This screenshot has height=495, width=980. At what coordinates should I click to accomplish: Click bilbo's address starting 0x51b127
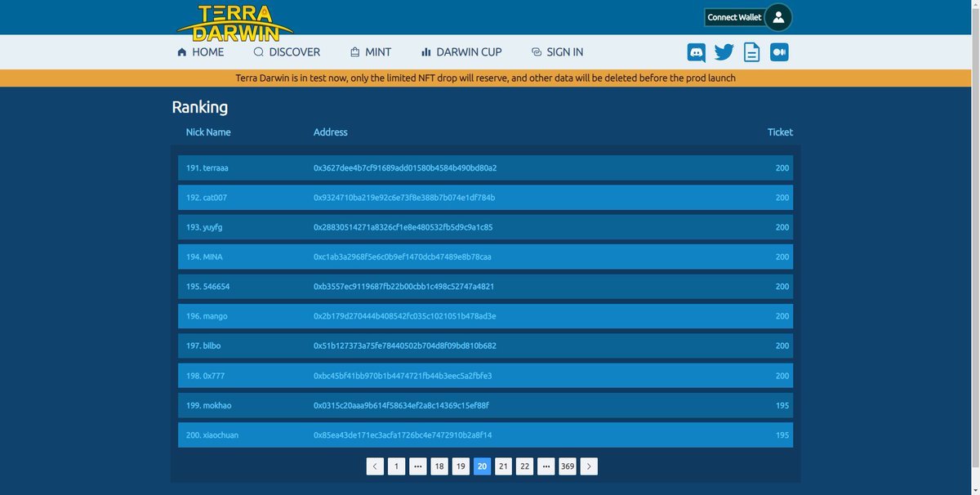tap(405, 346)
